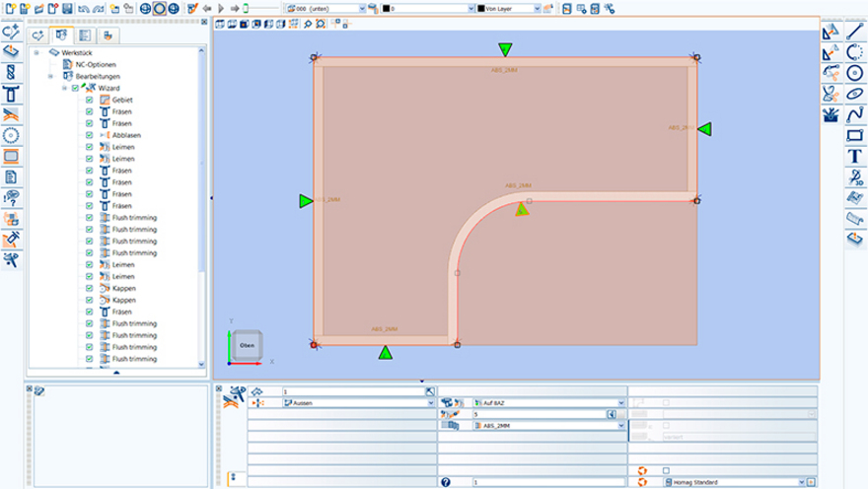868x489 pixels.
Task: Toggle the Abblasen checkbox
Action: coord(89,135)
